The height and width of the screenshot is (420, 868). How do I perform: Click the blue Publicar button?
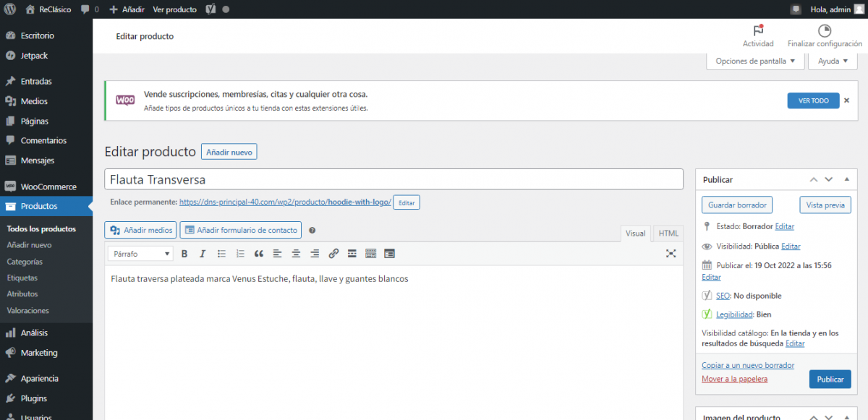point(830,380)
